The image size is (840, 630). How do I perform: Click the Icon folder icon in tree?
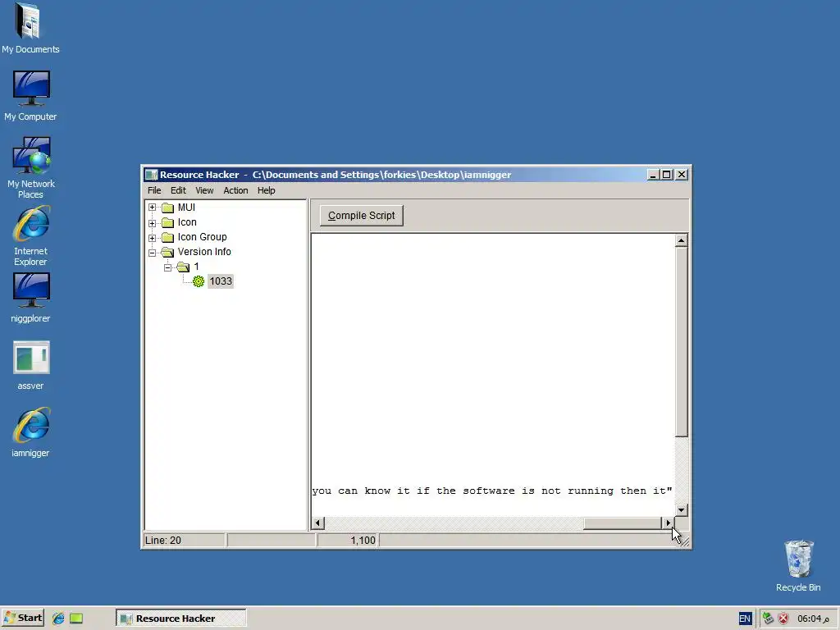tap(168, 222)
